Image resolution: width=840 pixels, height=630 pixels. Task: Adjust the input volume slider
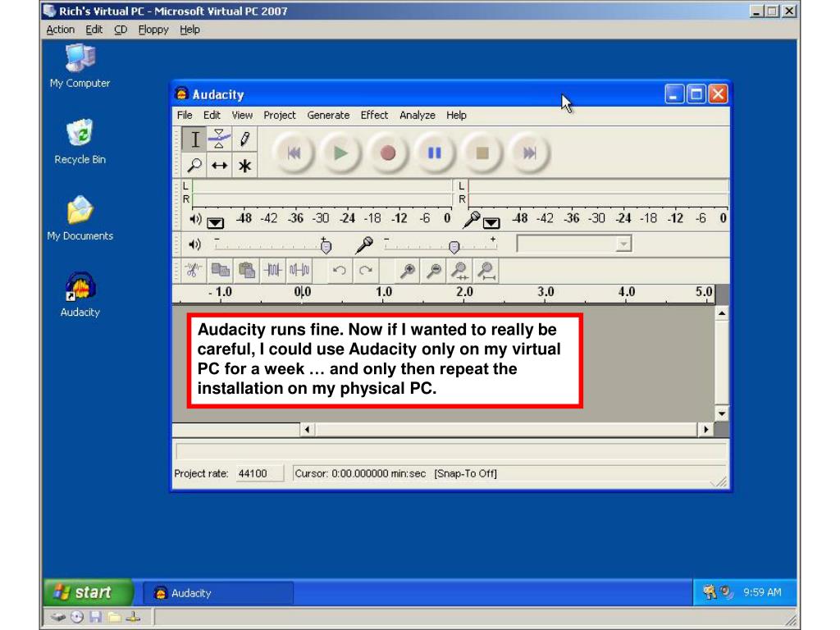(x=454, y=246)
